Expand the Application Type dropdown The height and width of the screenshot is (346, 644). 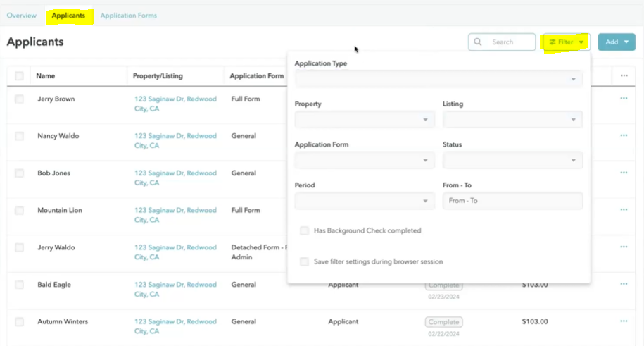tap(438, 79)
